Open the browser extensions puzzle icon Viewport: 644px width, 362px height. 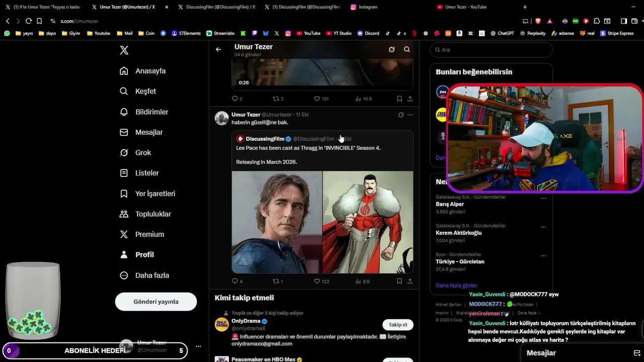597,21
